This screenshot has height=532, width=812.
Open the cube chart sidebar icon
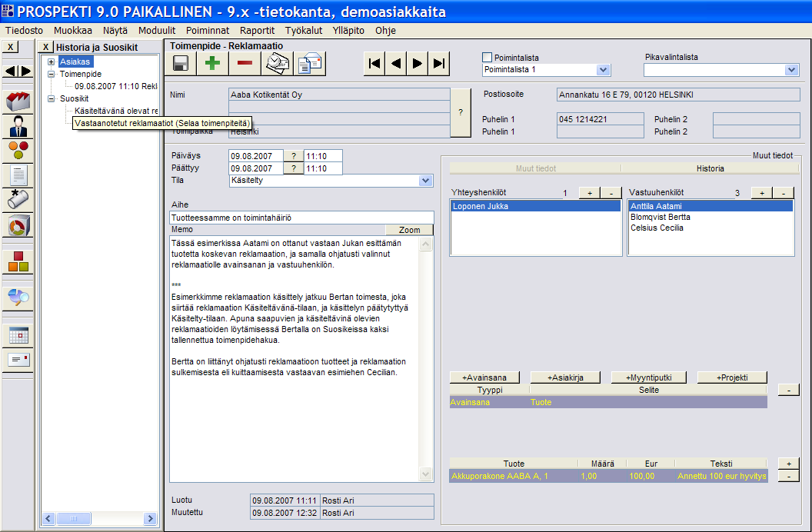(18, 225)
